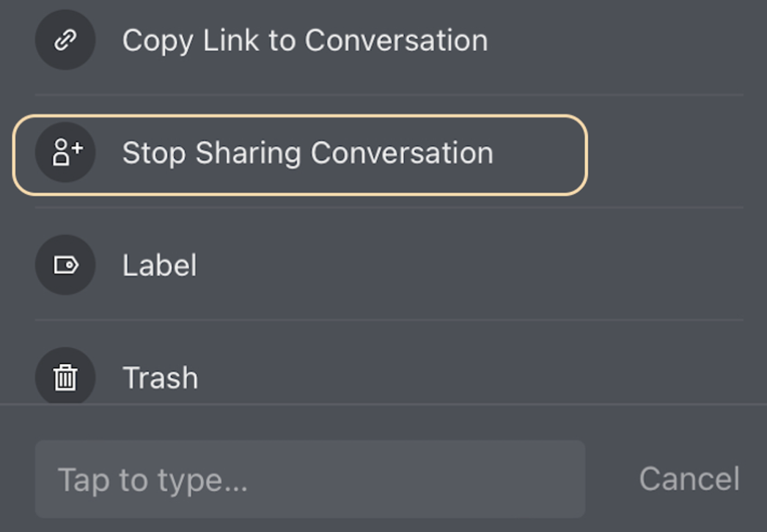Click the tag-shaped Label icon
767x532 pixels.
click(x=65, y=265)
